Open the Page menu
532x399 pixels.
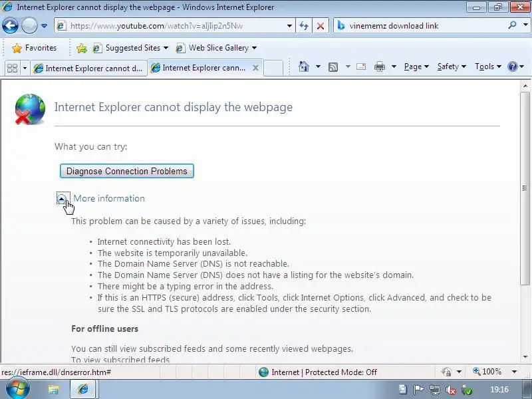click(416, 66)
